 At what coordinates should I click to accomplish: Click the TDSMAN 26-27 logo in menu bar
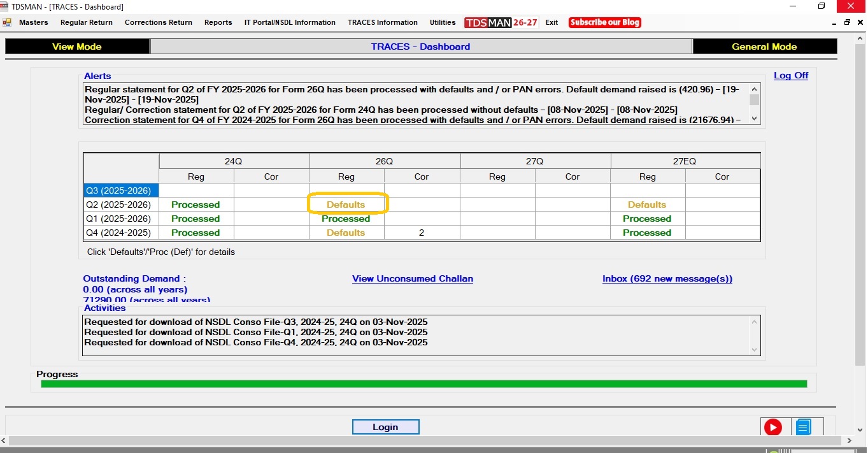point(501,22)
